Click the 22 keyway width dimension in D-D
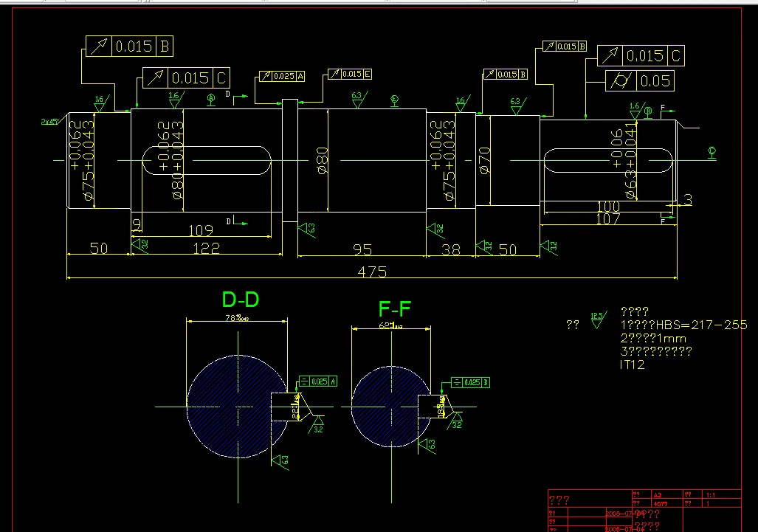The width and height of the screenshot is (758, 532). pos(295,407)
